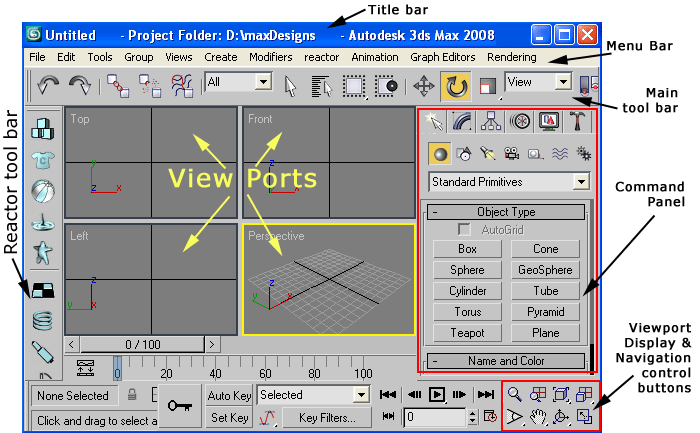Screen dimensions: 700x433
Task: Collapse the Object Type rollout
Action: [506, 212]
